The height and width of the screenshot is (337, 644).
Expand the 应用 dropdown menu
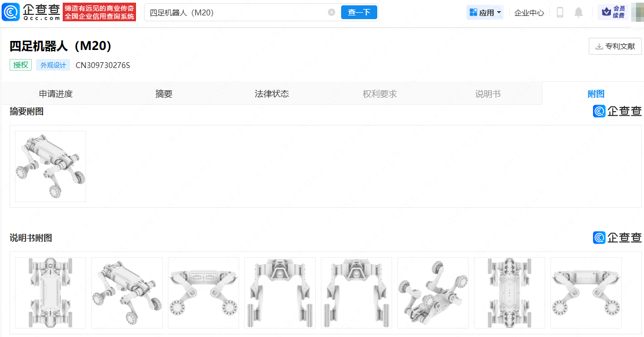(x=485, y=12)
